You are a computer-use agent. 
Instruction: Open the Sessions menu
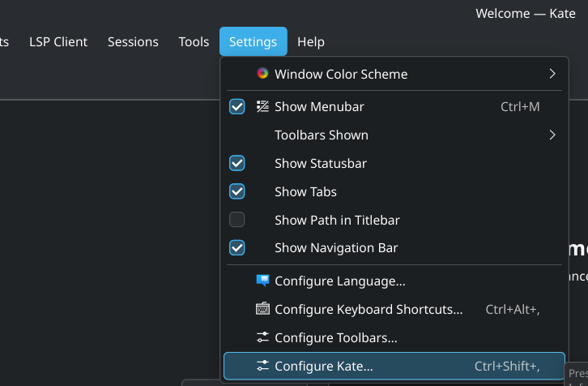133,41
